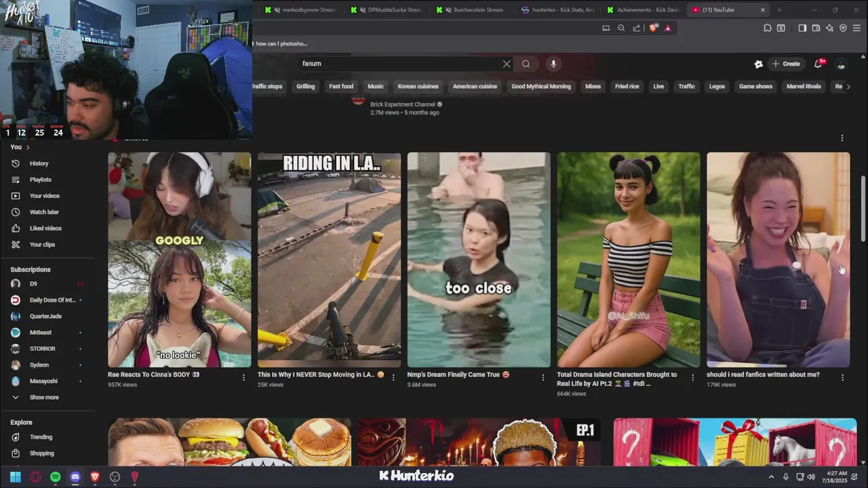The image size is (868, 488).
Task: Click the Create video button
Action: (x=786, y=64)
